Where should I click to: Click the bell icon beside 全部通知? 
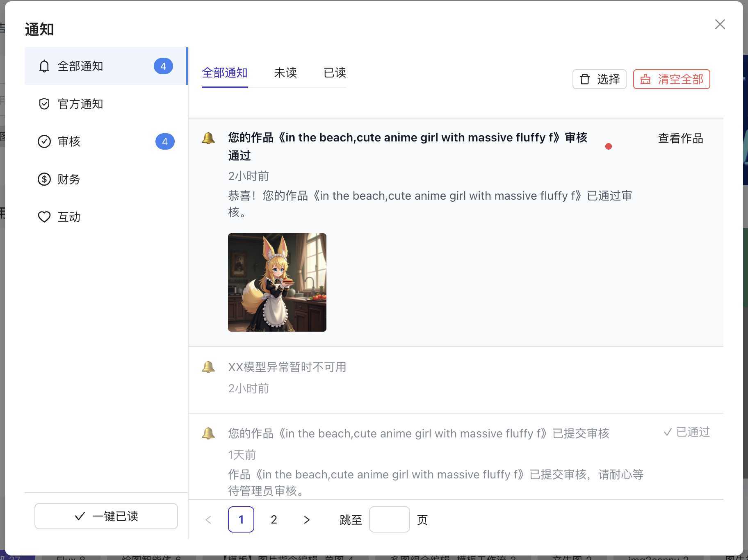click(x=44, y=66)
